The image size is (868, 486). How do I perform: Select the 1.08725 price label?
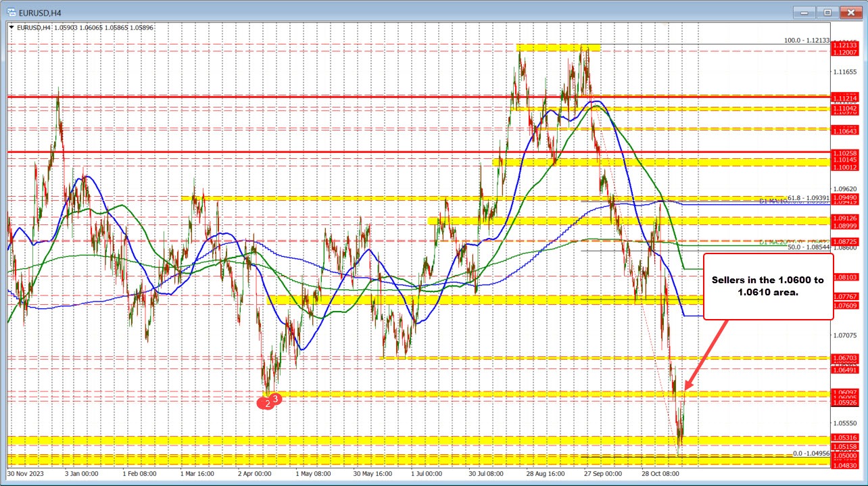pos(845,241)
